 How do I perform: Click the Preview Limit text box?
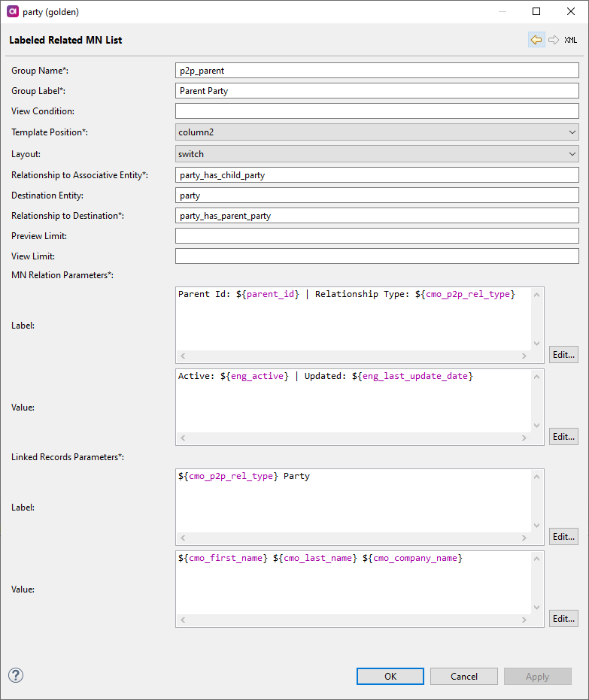pos(377,236)
